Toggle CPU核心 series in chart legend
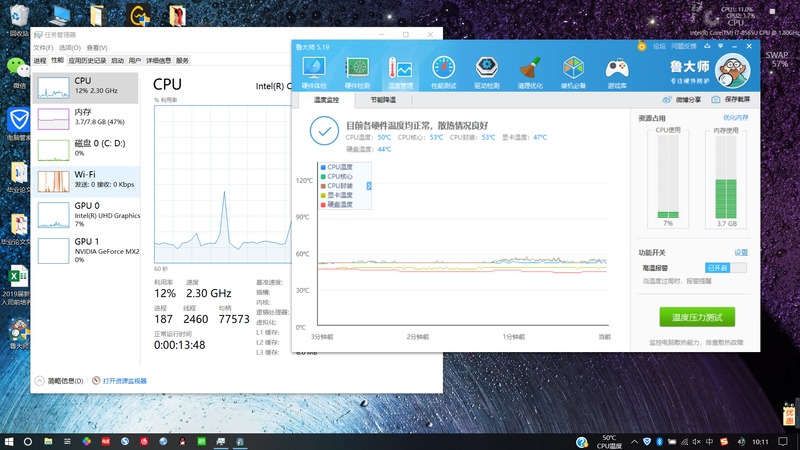 click(x=337, y=177)
